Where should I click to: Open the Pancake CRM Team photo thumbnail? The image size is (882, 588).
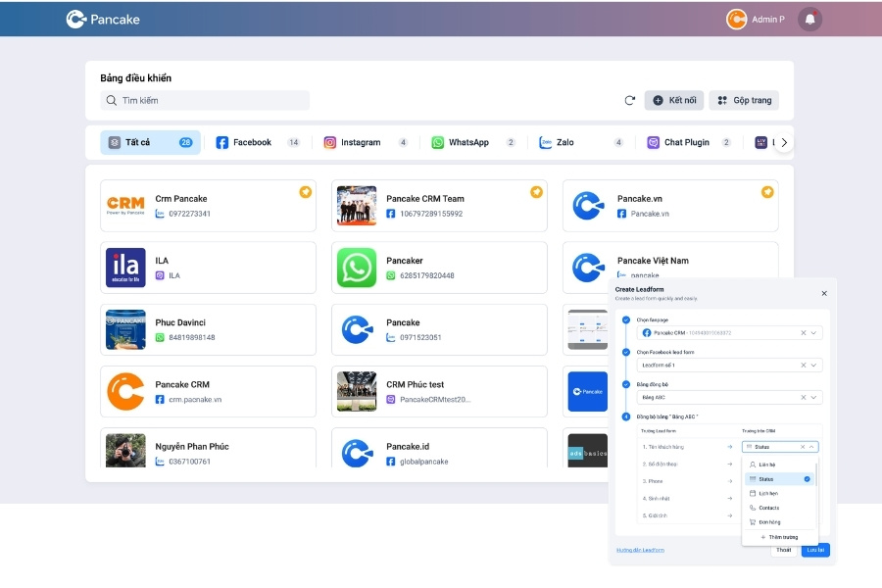click(x=357, y=206)
